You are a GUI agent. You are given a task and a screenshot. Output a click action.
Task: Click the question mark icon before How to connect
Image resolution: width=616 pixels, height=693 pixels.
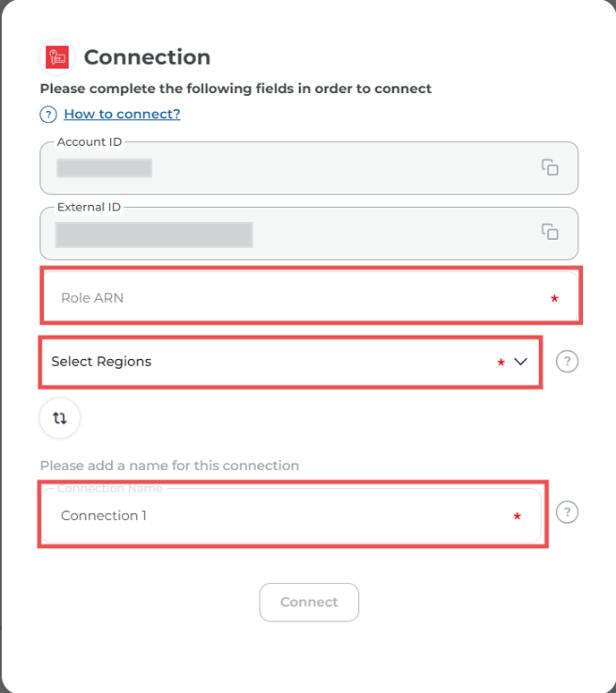[48, 115]
